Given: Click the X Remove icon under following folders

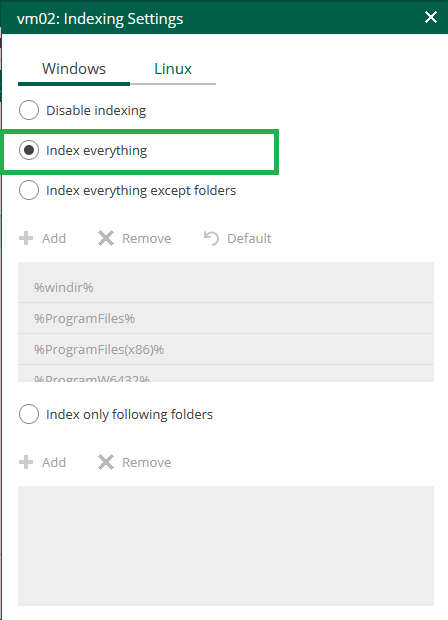Looking at the screenshot, I should (x=106, y=462).
